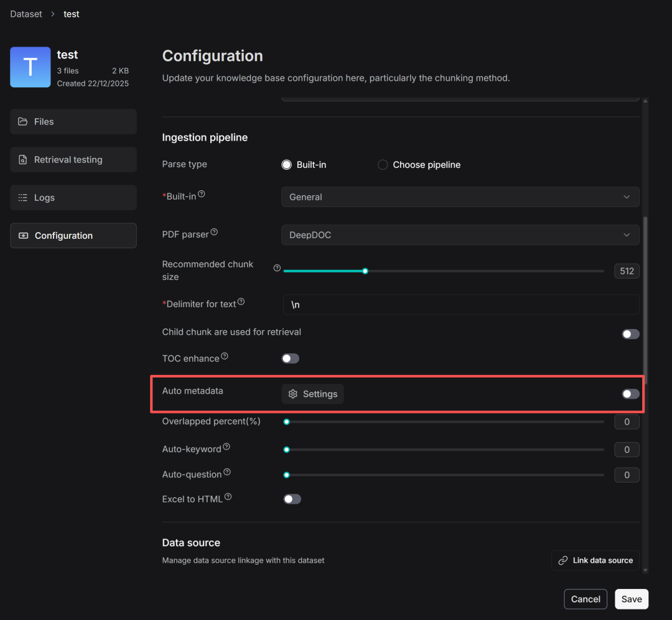The height and width of the screenshot is (620, 672).
Task: Click help icon next to PDF parser
Action: (214, 232)
